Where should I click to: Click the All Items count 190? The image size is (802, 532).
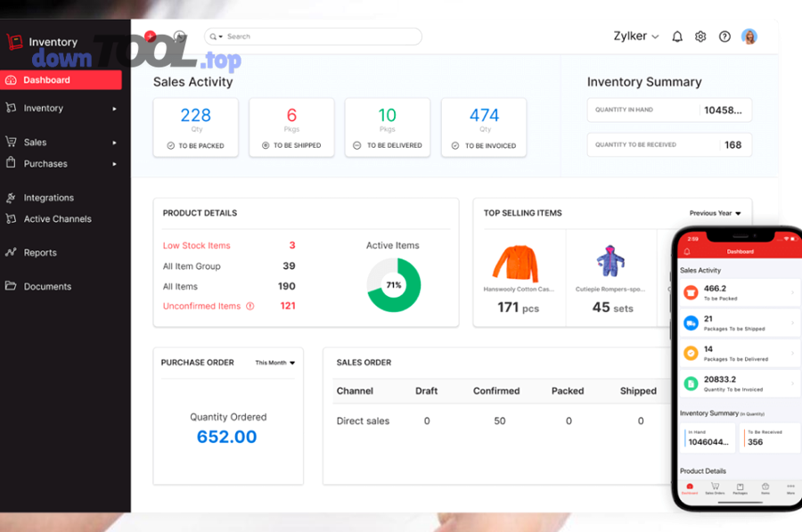coord(286,286)
